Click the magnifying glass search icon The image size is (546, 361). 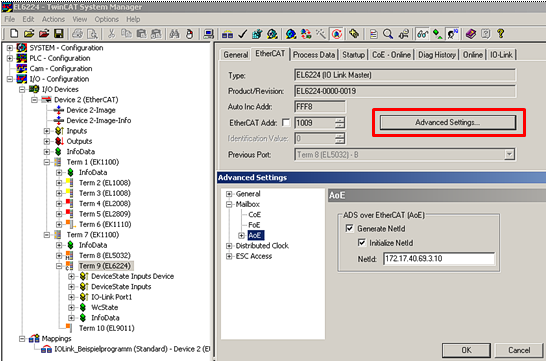pyautogui.click(x=388, y=34)
